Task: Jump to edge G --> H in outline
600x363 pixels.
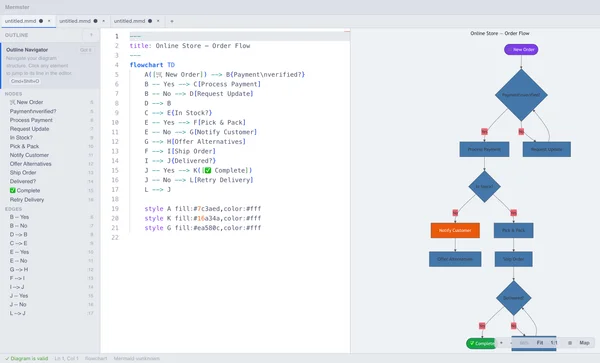Action: [x=51, y=269]
